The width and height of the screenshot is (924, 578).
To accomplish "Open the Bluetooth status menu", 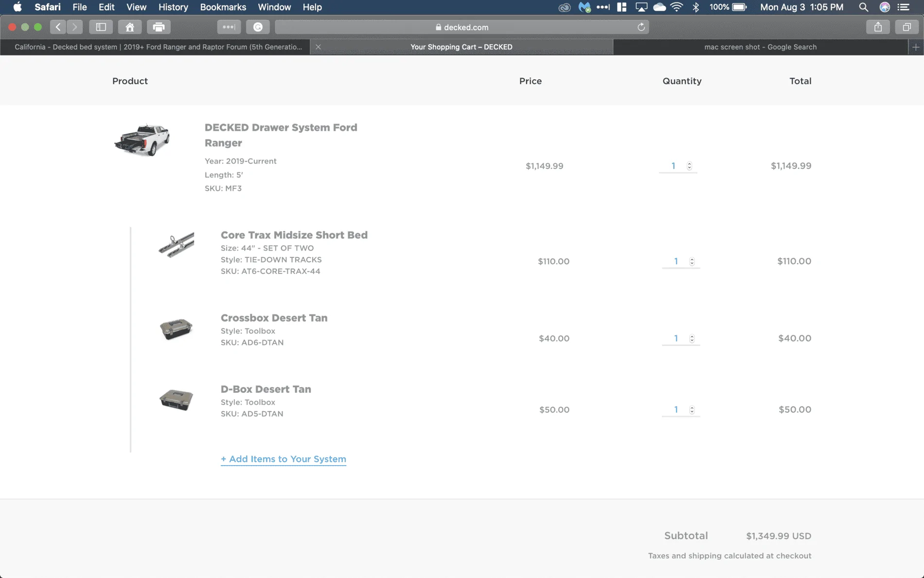I will [x=696, y=7].
